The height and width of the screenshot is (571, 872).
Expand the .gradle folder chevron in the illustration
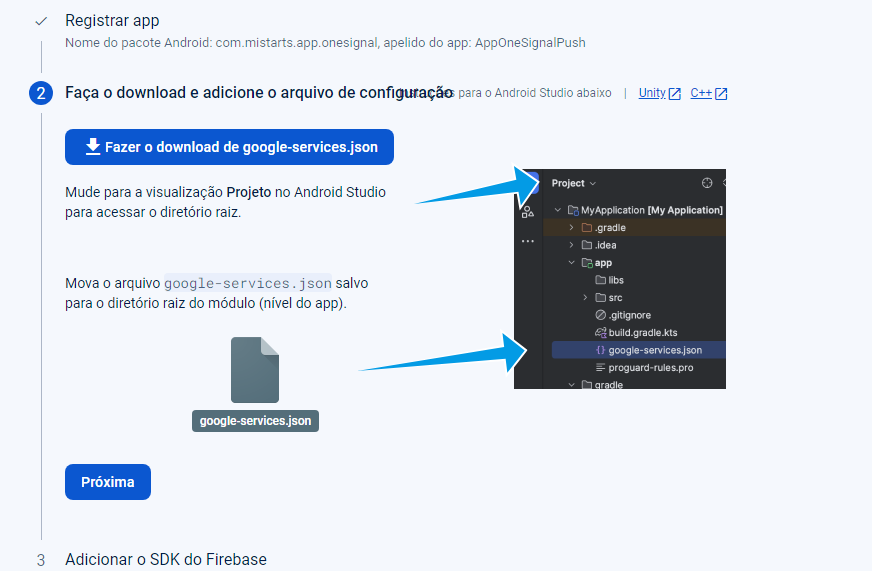pyautogui.click(x=571, y=227)
